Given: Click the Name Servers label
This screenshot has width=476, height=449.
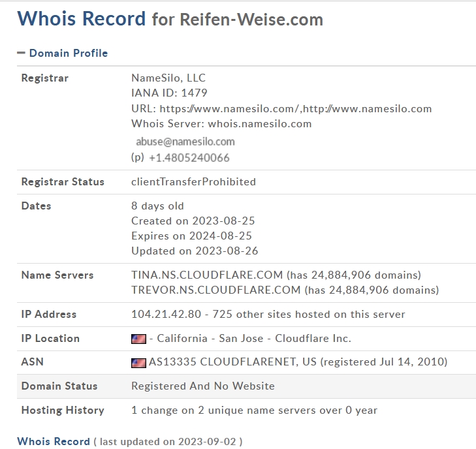Looking at the screenshot, I should tap(57, 275).
